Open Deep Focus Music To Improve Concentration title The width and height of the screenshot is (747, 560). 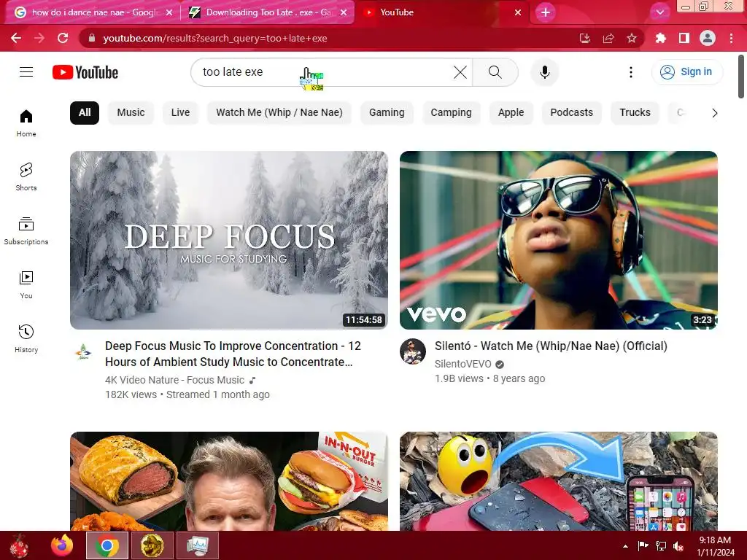(x=233, y=354)
